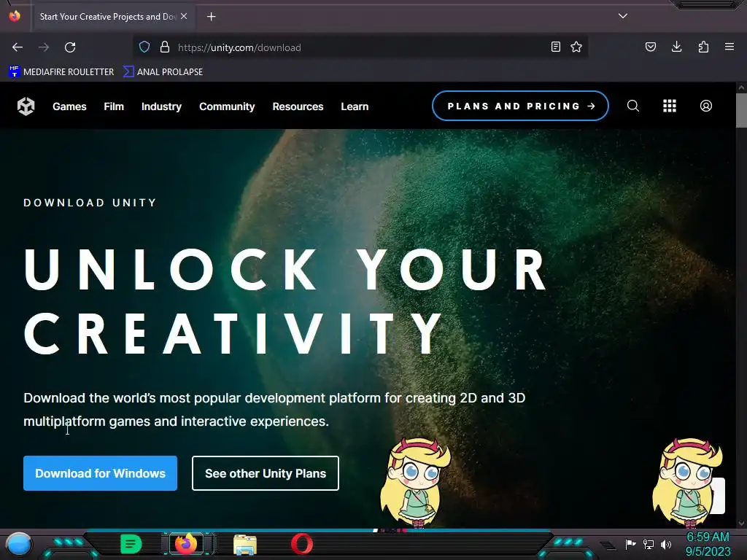Click the vertical page scrollbar thumb
747x560 pixels.
[741, 111]
